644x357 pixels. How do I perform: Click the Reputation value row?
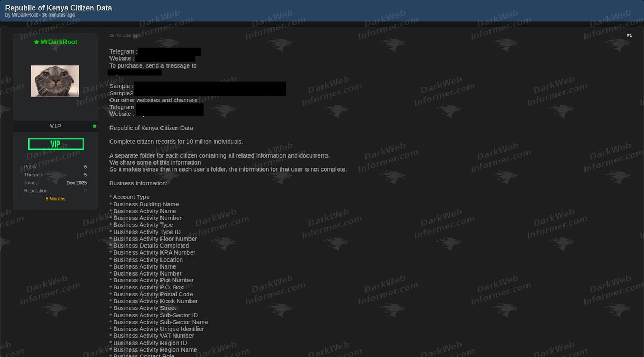point(55,191)
